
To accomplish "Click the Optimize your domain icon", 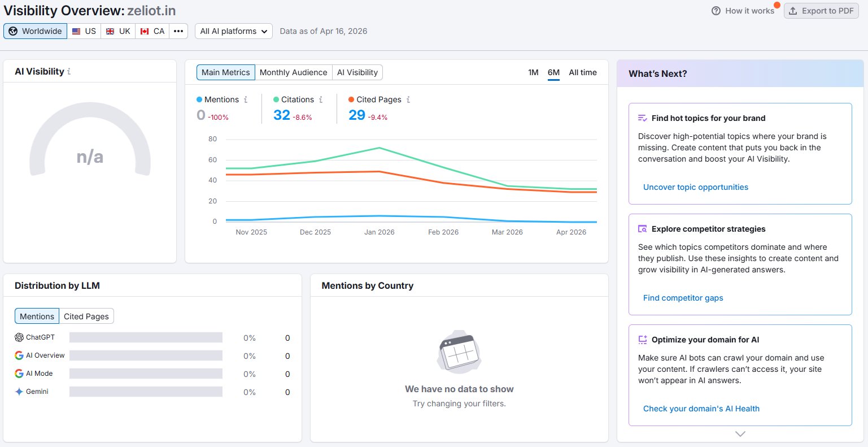I will pos(643,340).
